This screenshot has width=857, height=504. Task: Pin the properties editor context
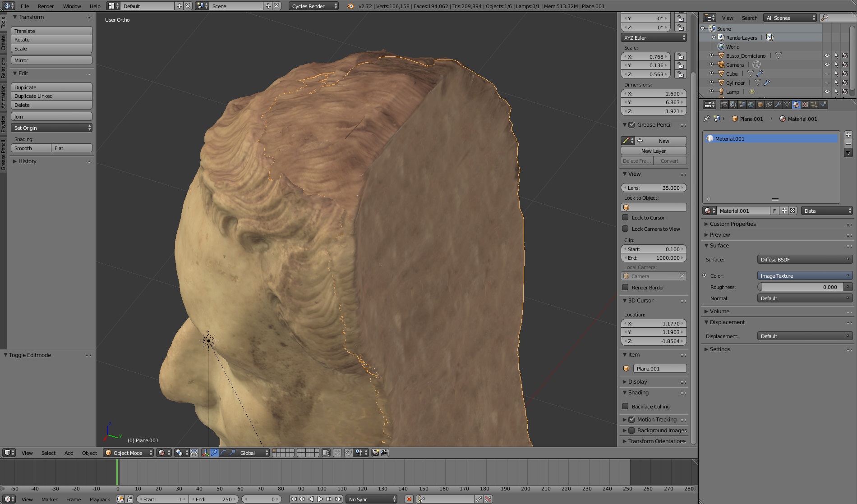tap(706, 119)
